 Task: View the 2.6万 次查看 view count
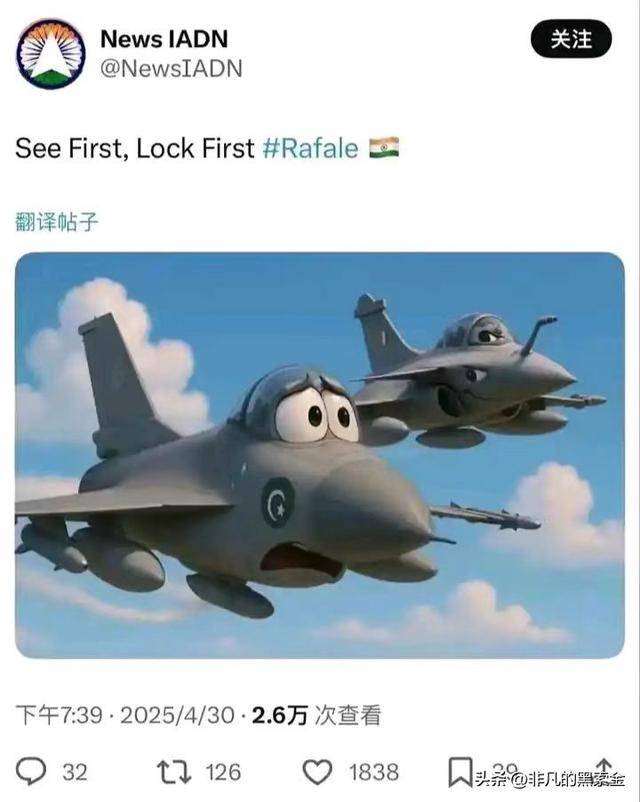coord(317,715)
